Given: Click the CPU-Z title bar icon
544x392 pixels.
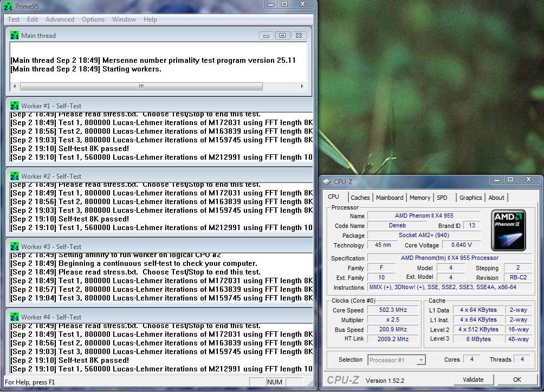Looking at the screenshot, I should [327, 181].
